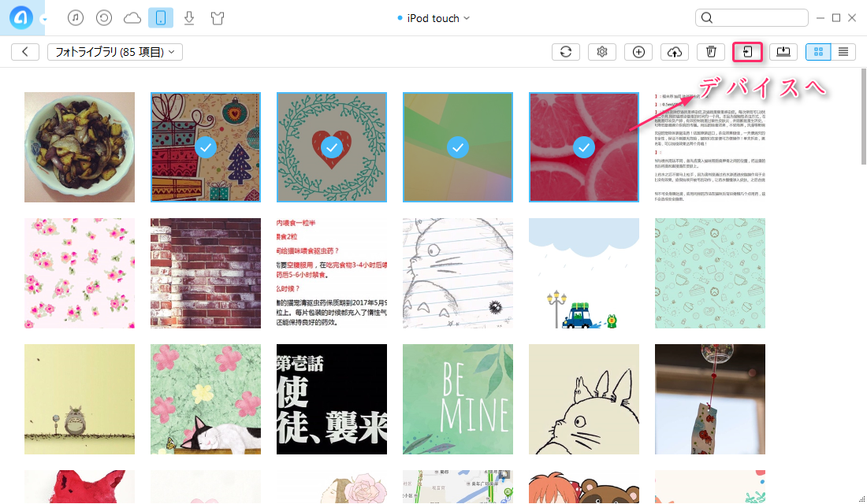Select the pink floral pattern photo
The image size is (867, 504).
[x=80, y=273]
